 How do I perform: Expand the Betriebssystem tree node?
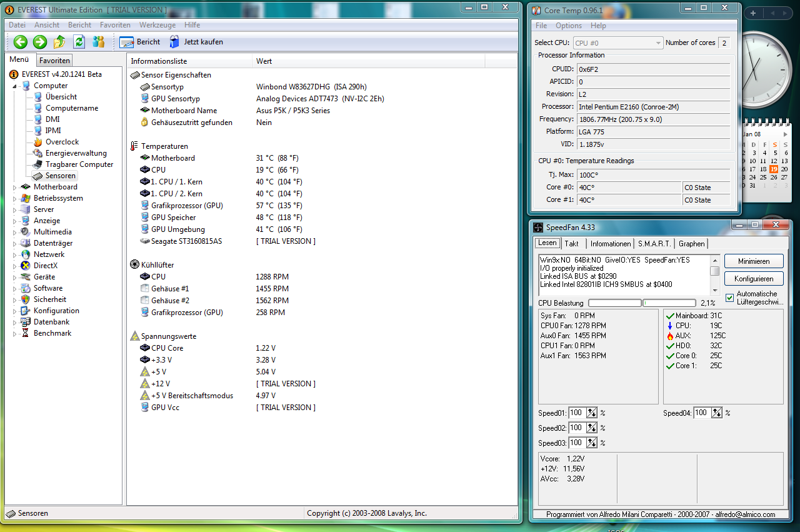(15, 198)
